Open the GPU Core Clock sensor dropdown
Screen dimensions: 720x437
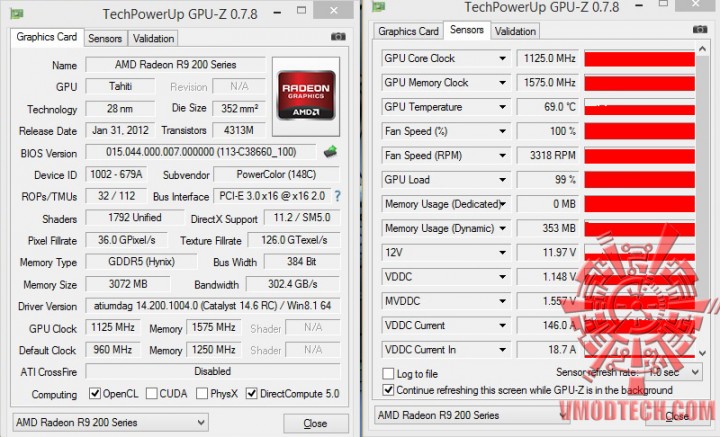[x=502, y=58]
